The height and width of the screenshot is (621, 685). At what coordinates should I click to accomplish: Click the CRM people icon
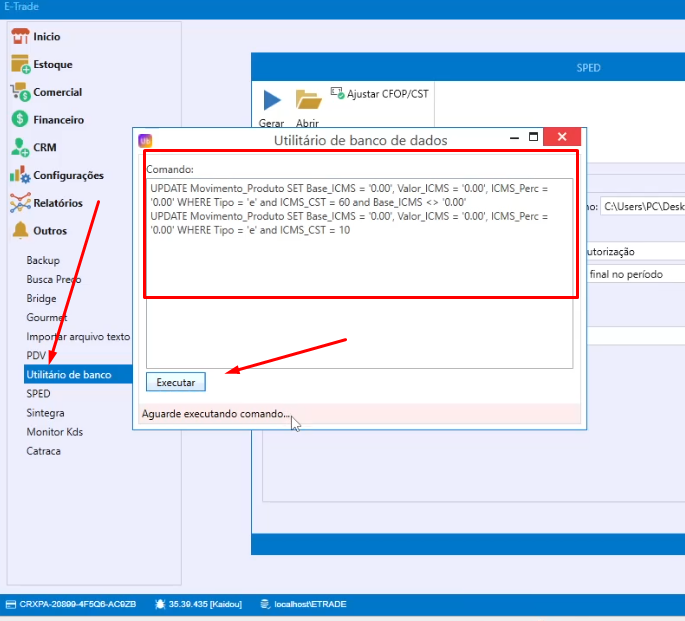pyautogui.click(x=19, y=148)
